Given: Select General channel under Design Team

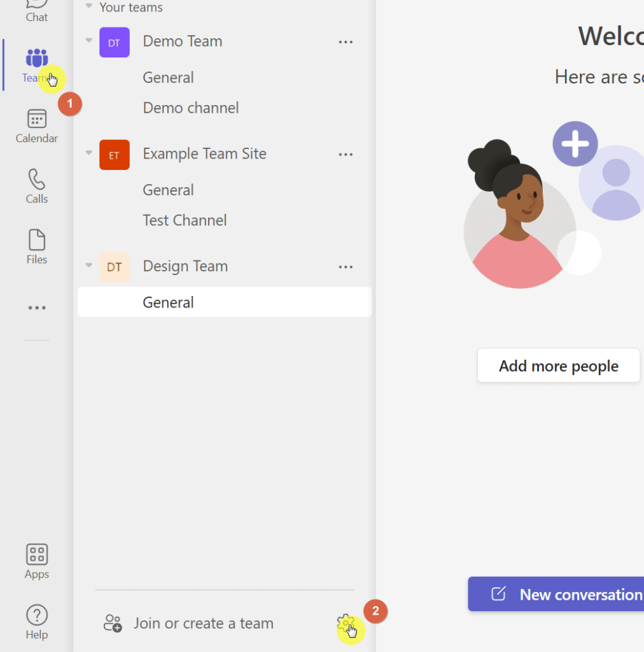Looking at the screenshot, I should click(225, 302).
